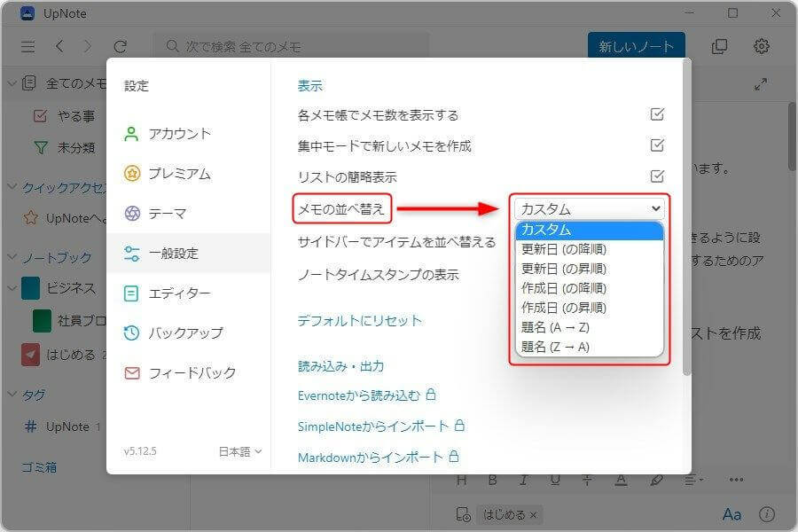Click the フィードバック envelope icon

tap(132, 373)
